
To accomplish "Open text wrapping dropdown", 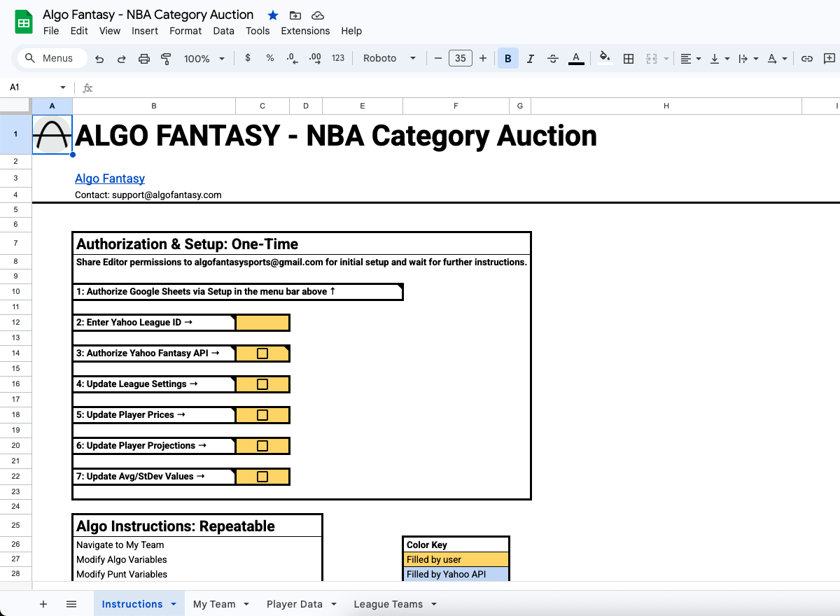I will 748,59.
